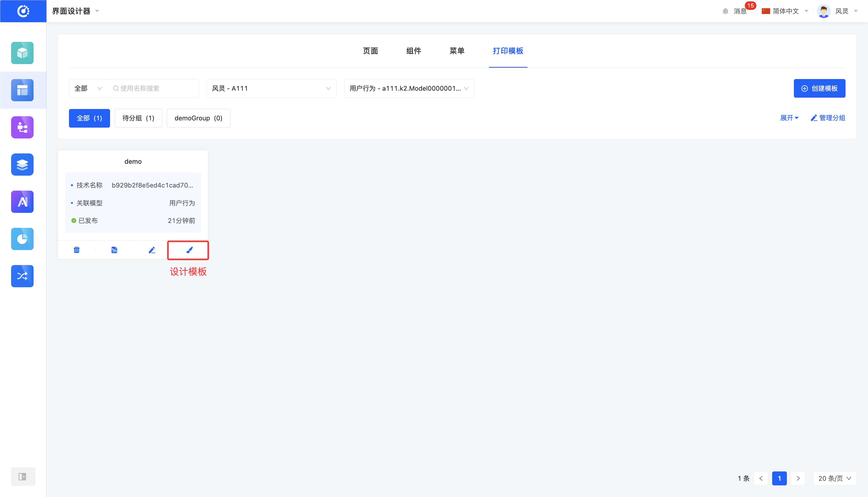Switch to the 页面 tab
The width and height of the screenshot is (868, 497).
pyautogui.click(x=370, y=51)
